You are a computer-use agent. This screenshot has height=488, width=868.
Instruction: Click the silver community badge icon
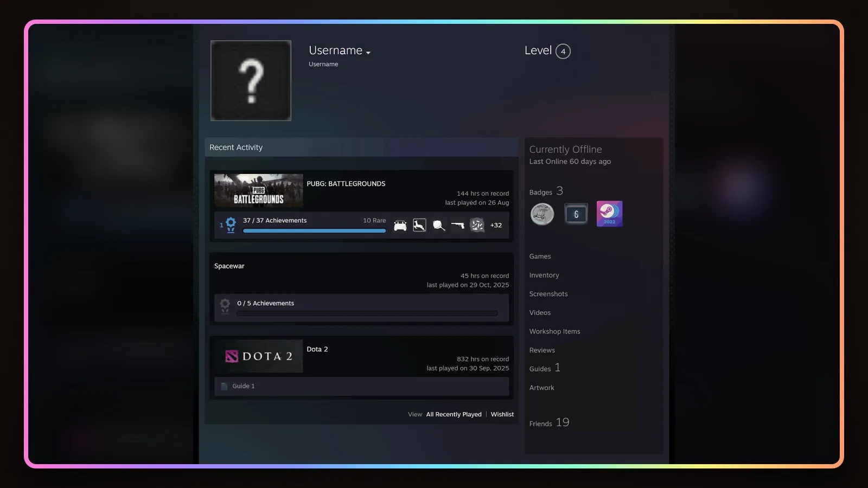542,214
